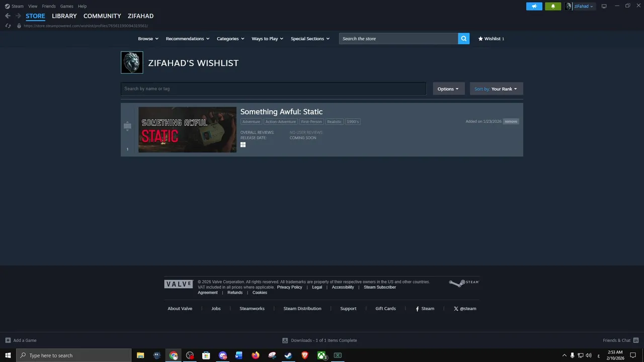Image resolution: width=644 pixels, height=362 pixels.
Task: Open the View menu
Action: (33, 6)
